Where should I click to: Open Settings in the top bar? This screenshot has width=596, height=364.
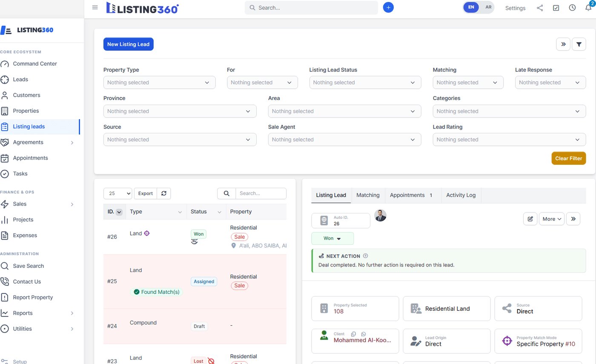pos(515,8)
